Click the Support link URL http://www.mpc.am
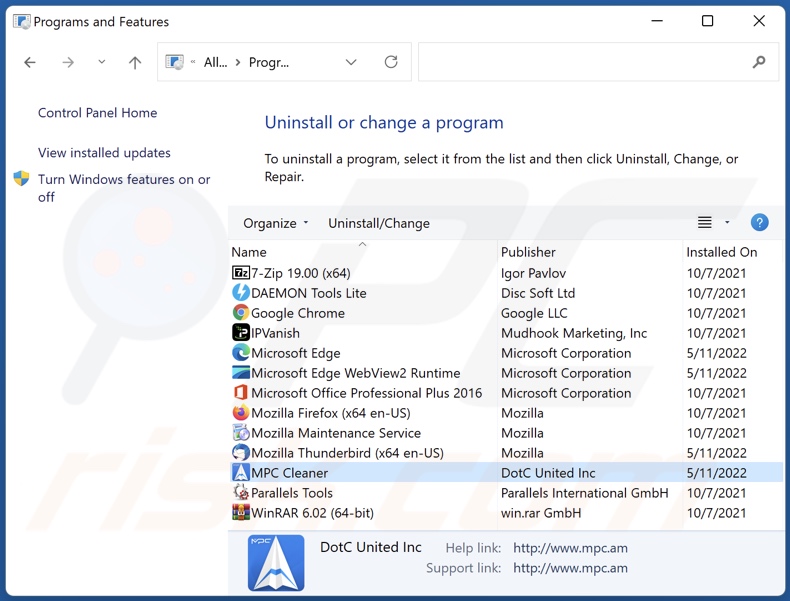 (570, 568)
